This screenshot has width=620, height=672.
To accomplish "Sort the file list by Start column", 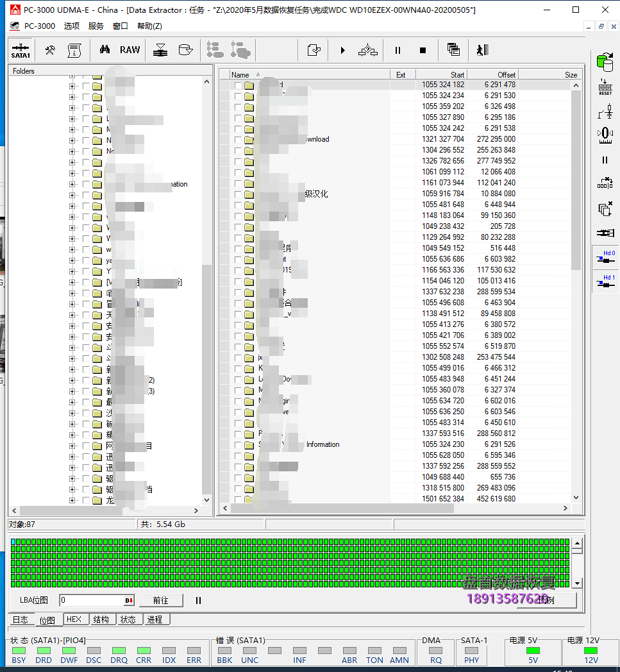I will (x=441, y=74).
